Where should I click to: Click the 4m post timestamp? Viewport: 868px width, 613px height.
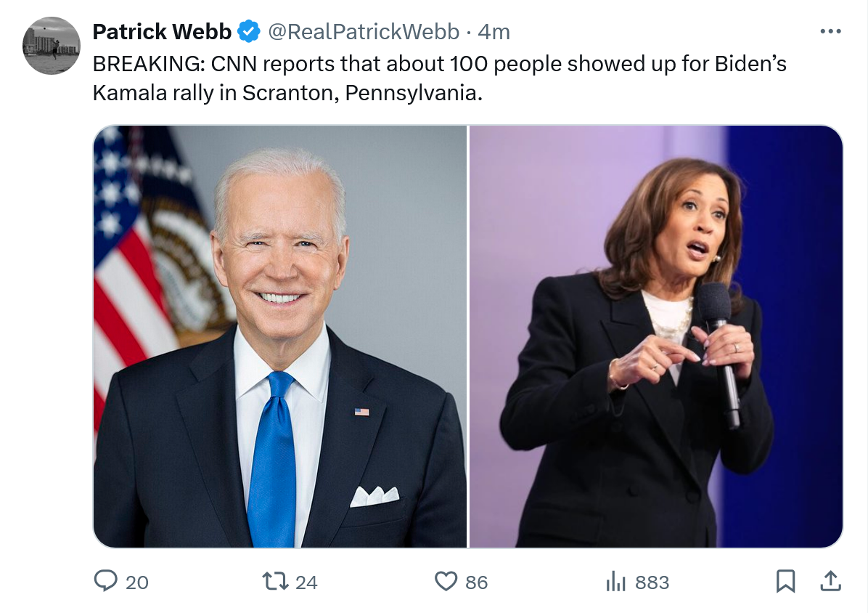point(494,32)
